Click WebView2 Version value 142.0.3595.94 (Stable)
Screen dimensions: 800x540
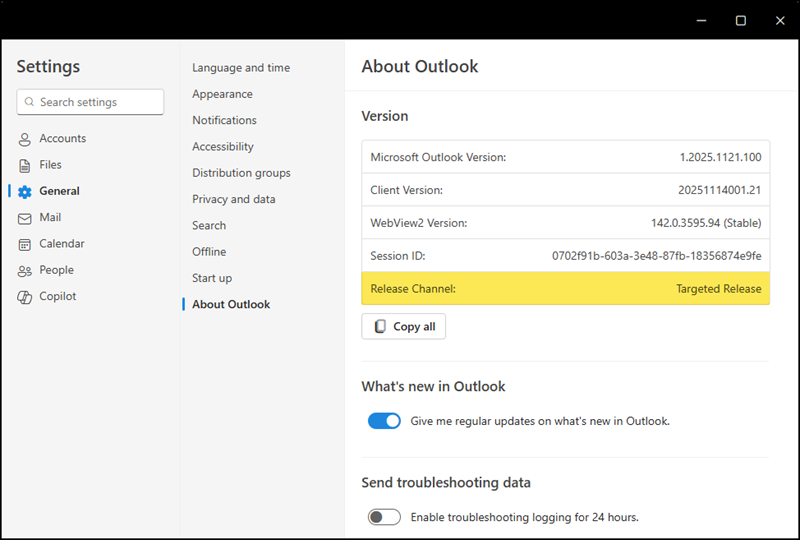click(706, 223)
